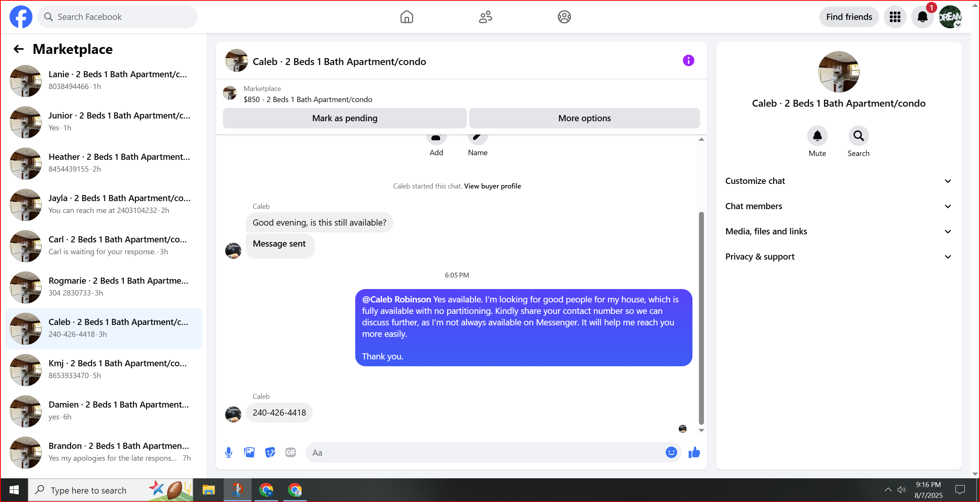Expand Chat members section

[x=839, y=206]
